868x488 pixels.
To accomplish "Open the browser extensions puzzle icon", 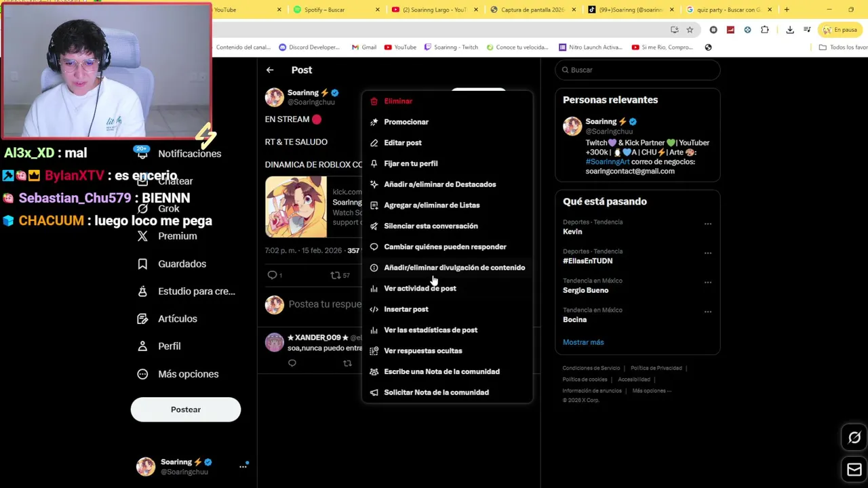I will tap(765, 30).
